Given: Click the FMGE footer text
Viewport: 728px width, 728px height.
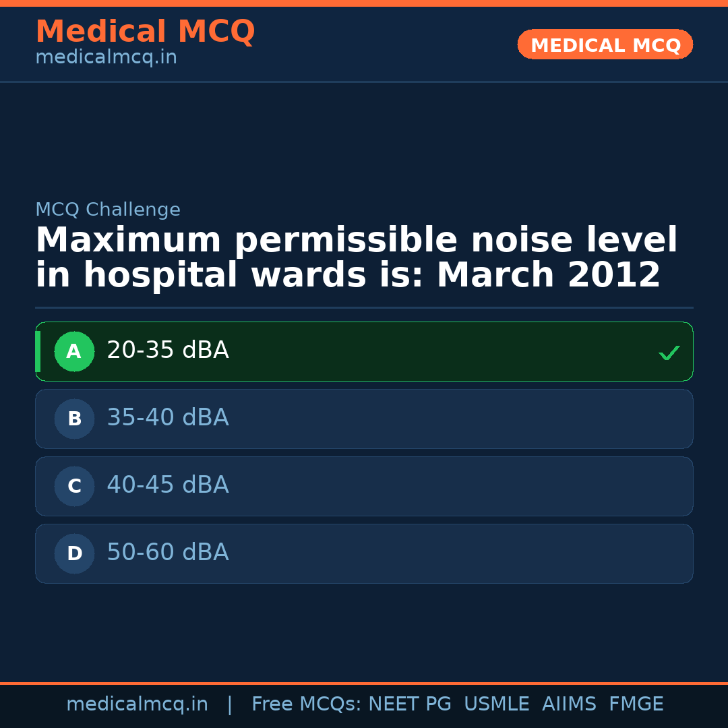Looking at the screenshot, I should 636,704.
